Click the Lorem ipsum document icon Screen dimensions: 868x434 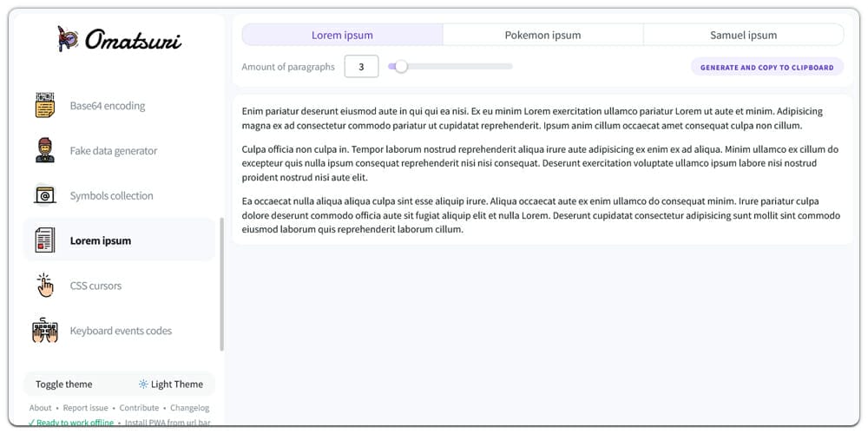point(45,240)
